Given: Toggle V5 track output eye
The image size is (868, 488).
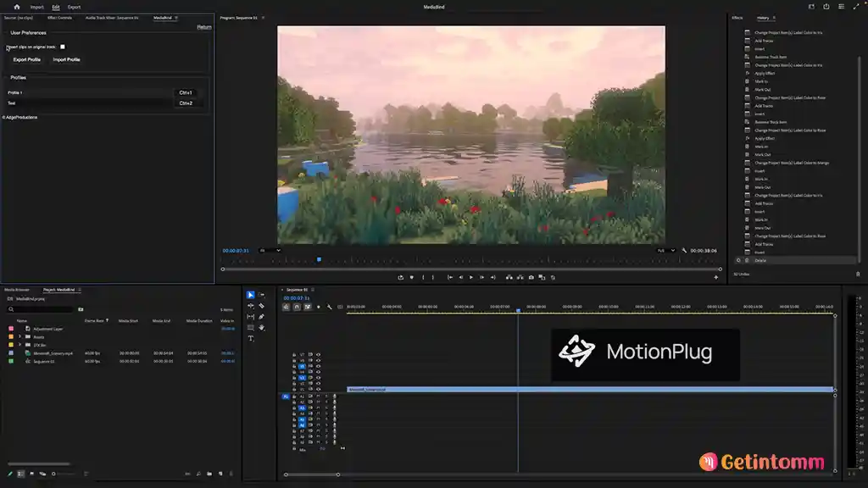Looking at the screenshot, I should click(319, 366).
